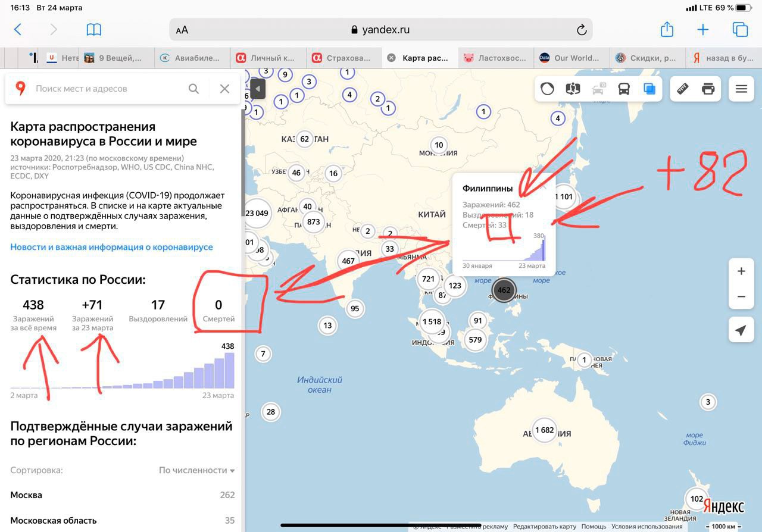Screen dimensions: 762x532
Task: Open the map layers selector
Action: pyautogui.click(x=649, y=89)
